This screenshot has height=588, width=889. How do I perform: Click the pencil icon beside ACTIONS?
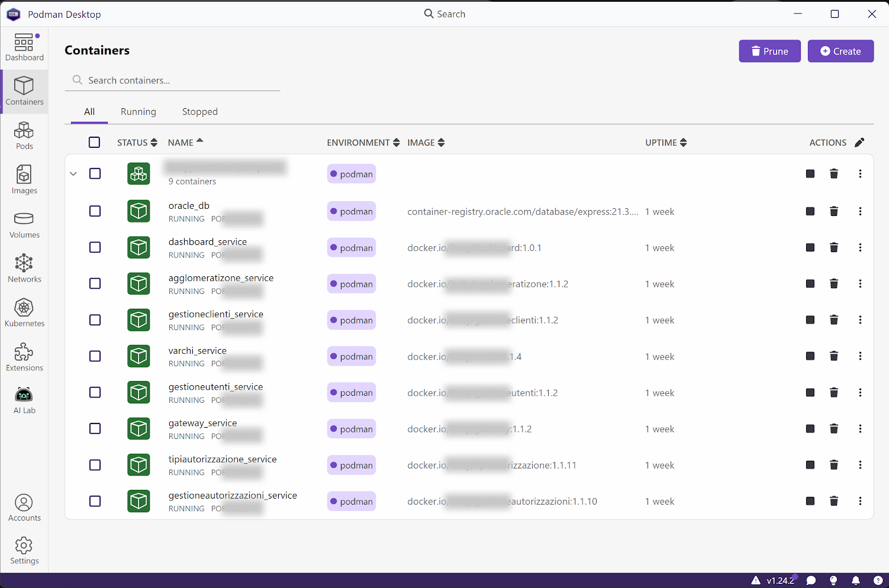859,143
